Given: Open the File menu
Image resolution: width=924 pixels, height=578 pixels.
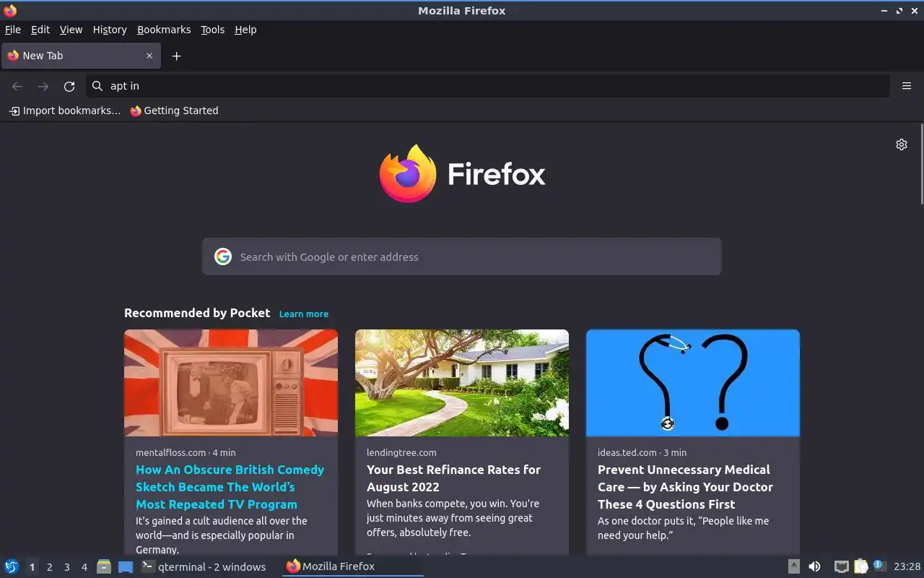Looking at the screenshot, I should (x=13, y=30).
